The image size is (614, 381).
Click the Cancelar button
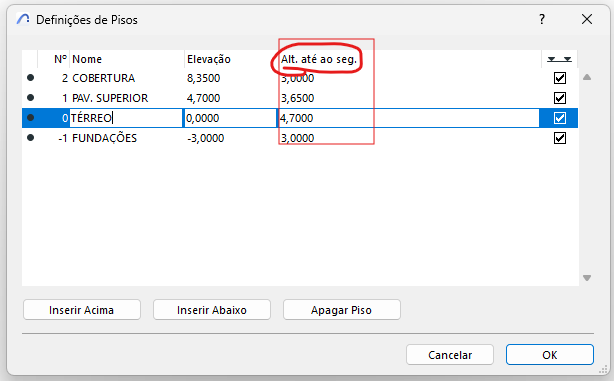tap(450, 355)
